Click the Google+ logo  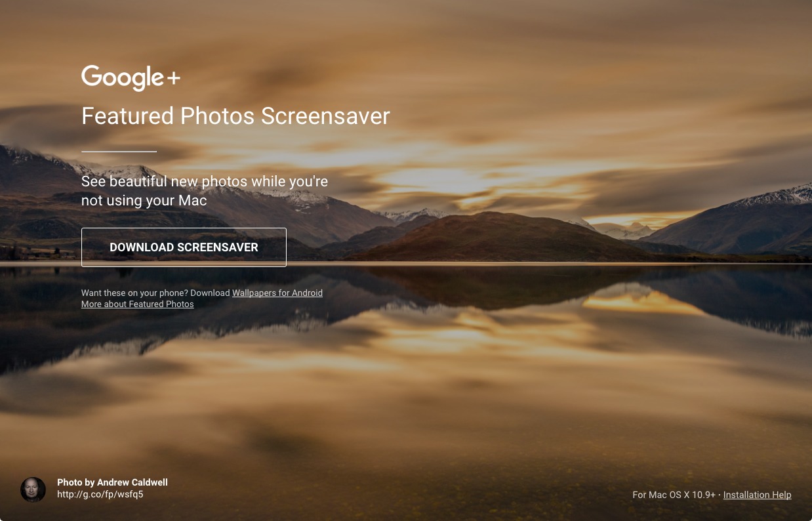click(131, 78)
